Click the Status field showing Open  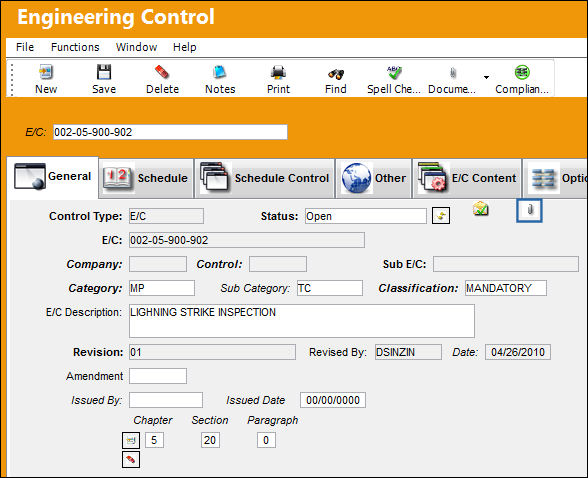[x=366, y=216]
